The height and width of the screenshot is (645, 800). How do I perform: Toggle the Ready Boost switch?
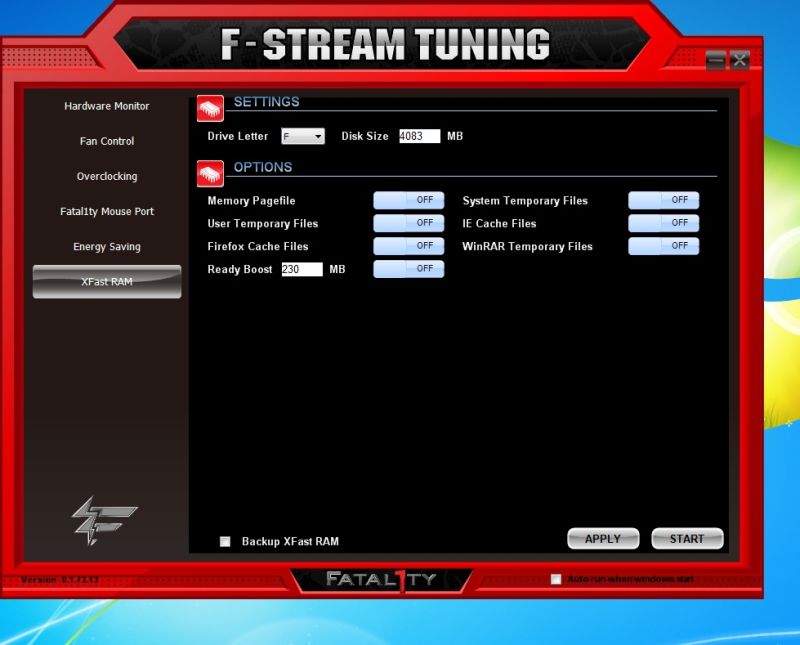pos(409,269)
